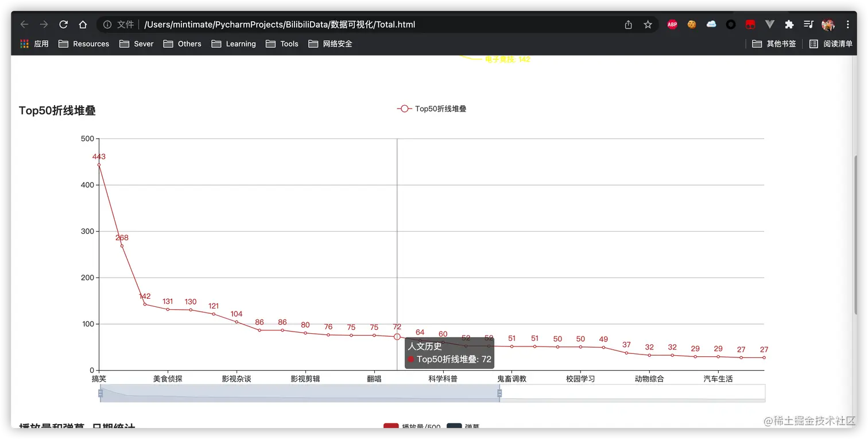
Task: Click the 影视剪辑 x-axis label
Action: (x=305, y=379)
